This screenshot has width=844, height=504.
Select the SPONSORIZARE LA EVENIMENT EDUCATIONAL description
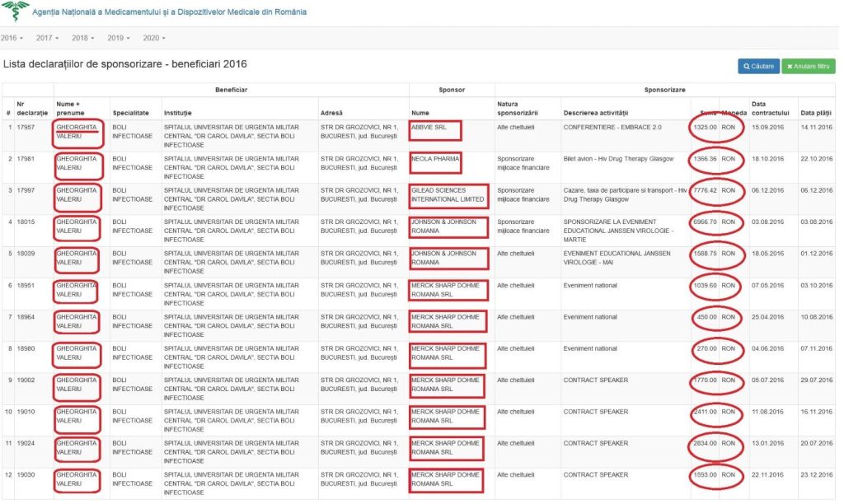pos(618,231)
